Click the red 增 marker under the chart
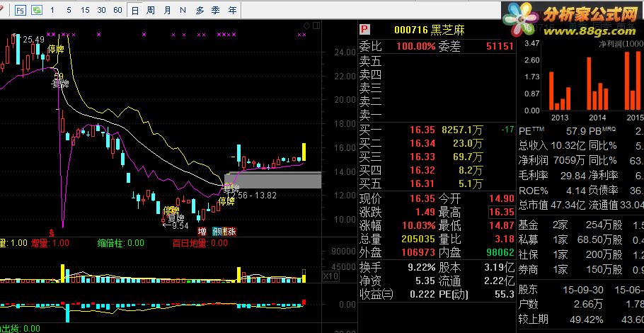The width and height of the screenshot is (644, 333). click(x=202, y=231)
